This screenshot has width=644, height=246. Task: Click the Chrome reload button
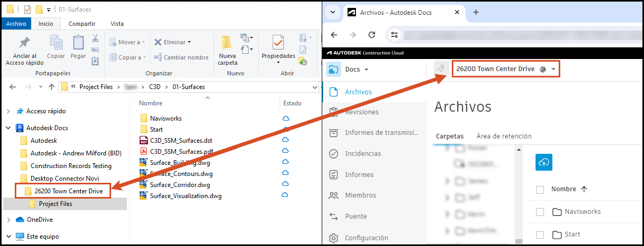372,35
